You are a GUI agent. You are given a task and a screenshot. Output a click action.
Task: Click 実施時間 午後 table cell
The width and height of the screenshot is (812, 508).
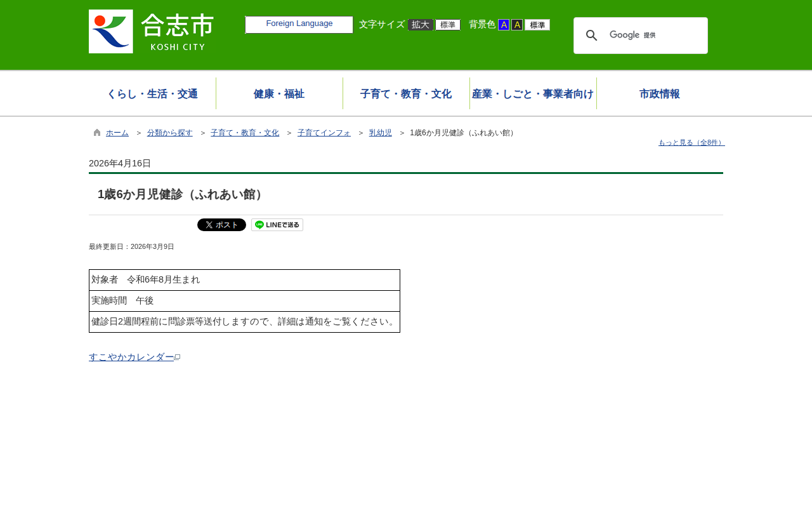(244, 301)
